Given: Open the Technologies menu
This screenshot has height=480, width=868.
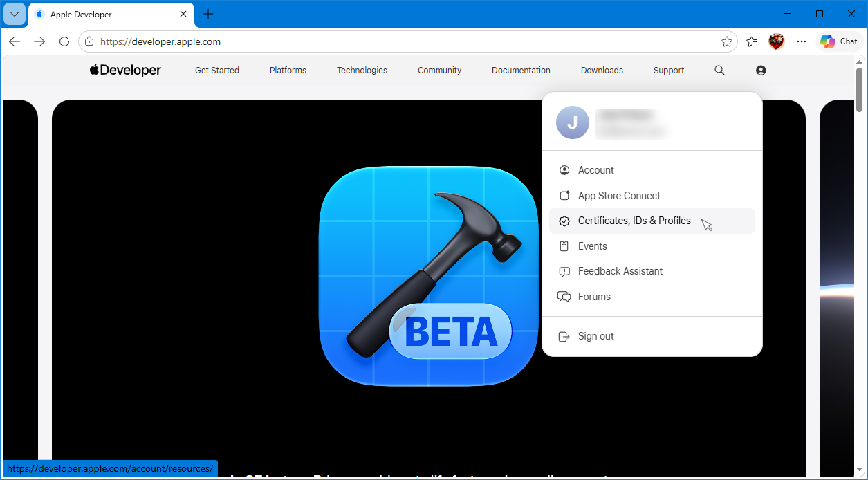Looking at the screenshot, I should click(362, 70).
